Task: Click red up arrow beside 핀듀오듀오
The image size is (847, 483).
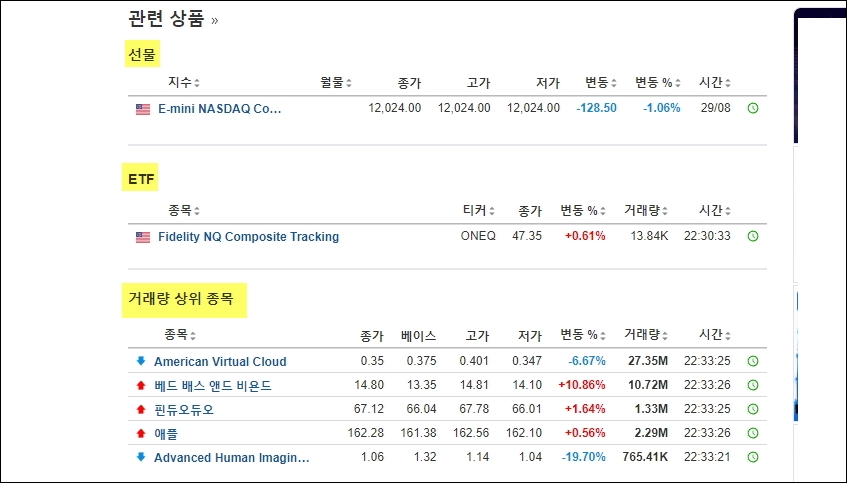Action: tap(141, 409)
